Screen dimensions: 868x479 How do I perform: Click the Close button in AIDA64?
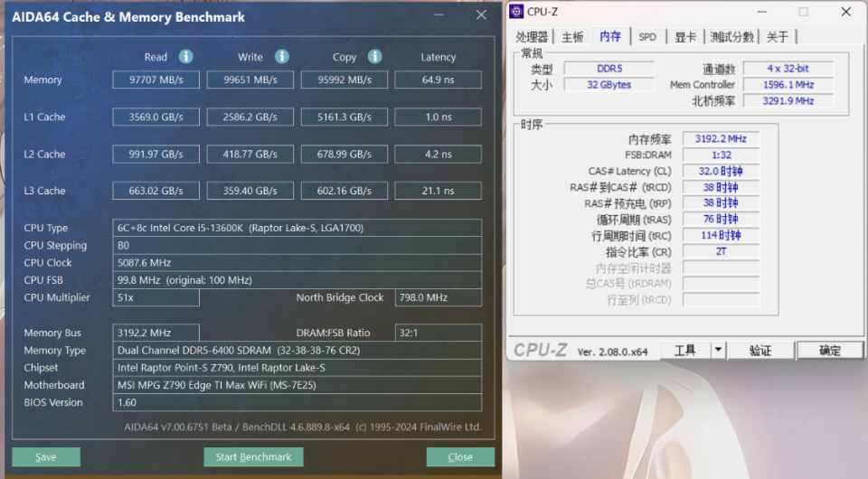(460, 457)
